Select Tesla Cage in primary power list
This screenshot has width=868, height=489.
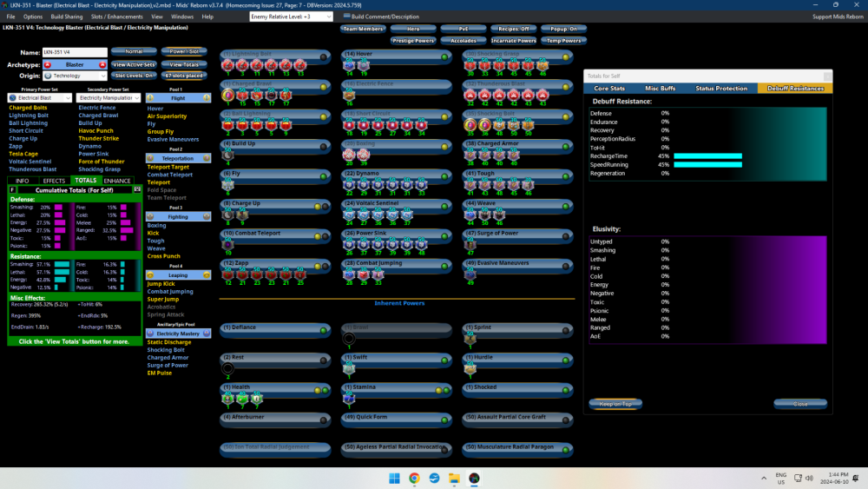(x=23, y=154)
